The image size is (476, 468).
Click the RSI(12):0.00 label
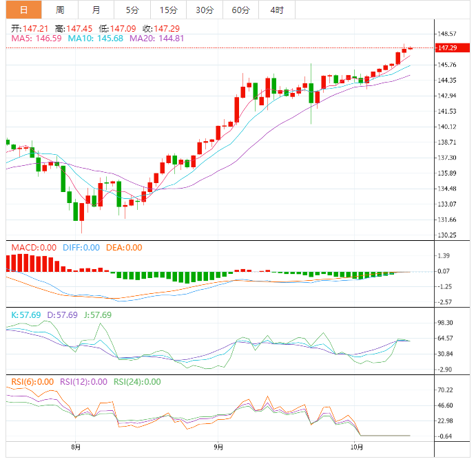pyautogui.click(x=83, y=382)
